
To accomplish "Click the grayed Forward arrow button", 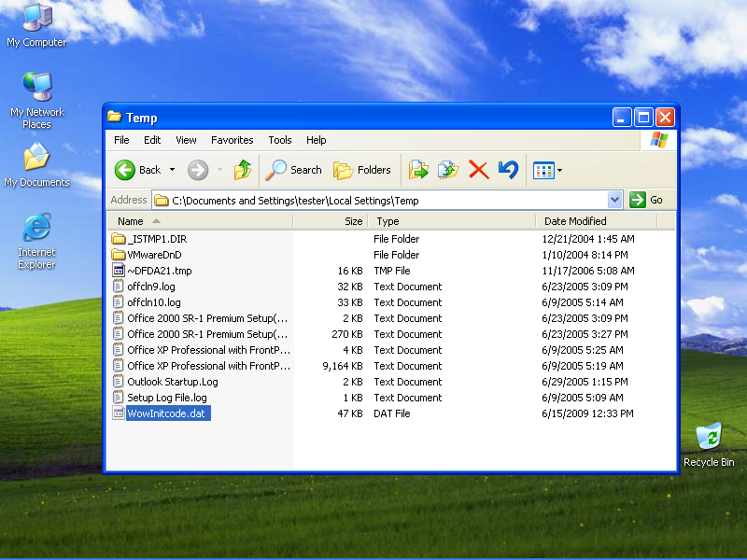I will coord(198,170).
